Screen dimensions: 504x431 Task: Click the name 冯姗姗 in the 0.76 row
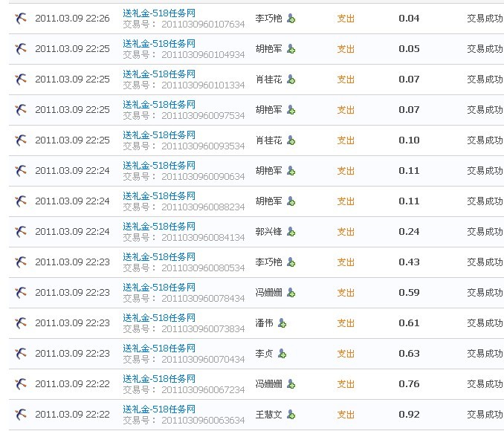coord(268,384)
